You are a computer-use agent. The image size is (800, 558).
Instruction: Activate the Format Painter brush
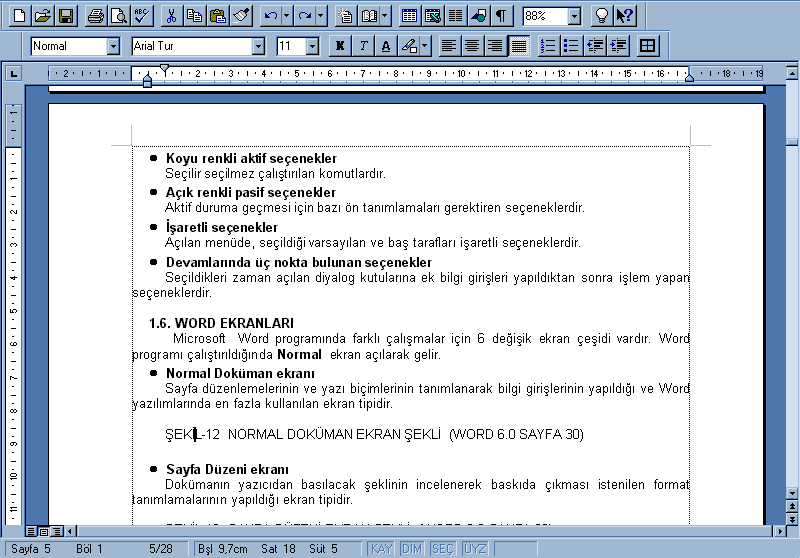click(241, 16)
